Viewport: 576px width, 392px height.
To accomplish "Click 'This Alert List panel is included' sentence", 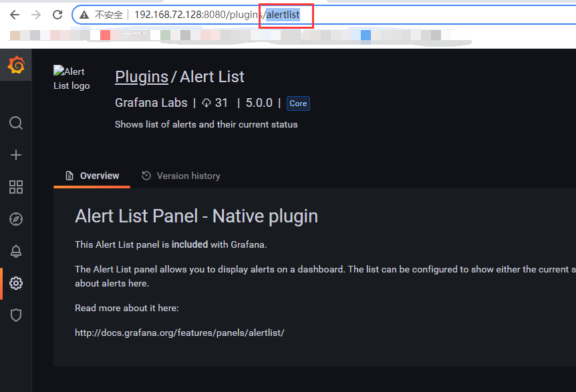I will point(171,244).
